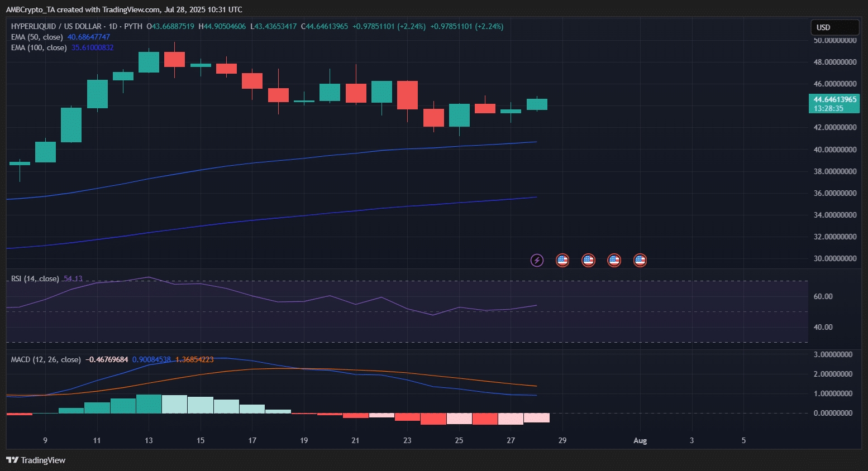Select the MACD (12, 26, close) indicator label
The width and height of the screenshot is (868, 471).
(x=46, y=359)
